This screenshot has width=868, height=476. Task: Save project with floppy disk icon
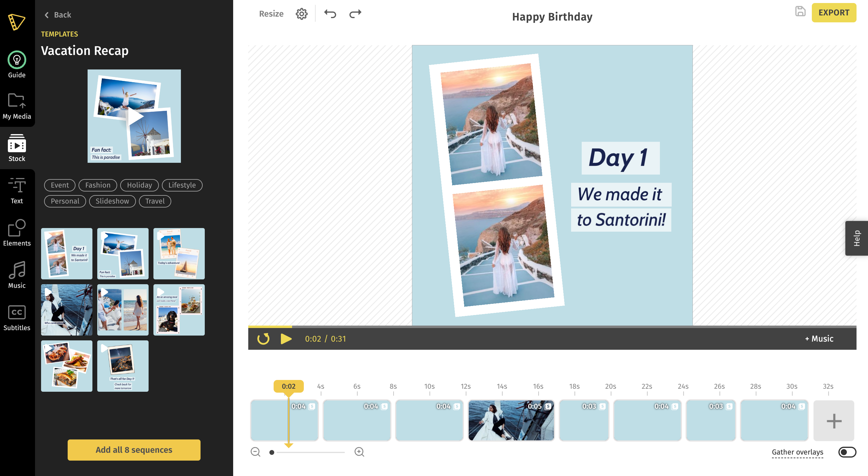pyautogui.click(x=800, y=11)
